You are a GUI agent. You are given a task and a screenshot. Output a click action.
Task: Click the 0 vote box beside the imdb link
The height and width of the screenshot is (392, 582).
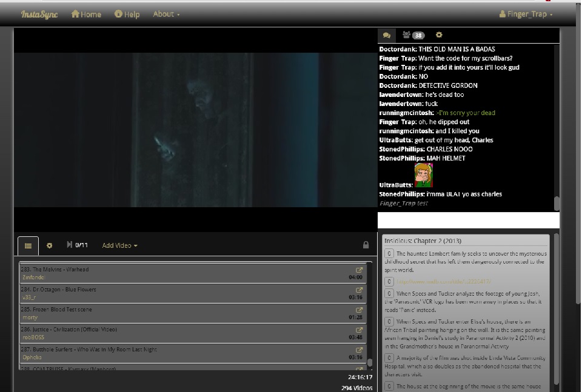point(390,282)
